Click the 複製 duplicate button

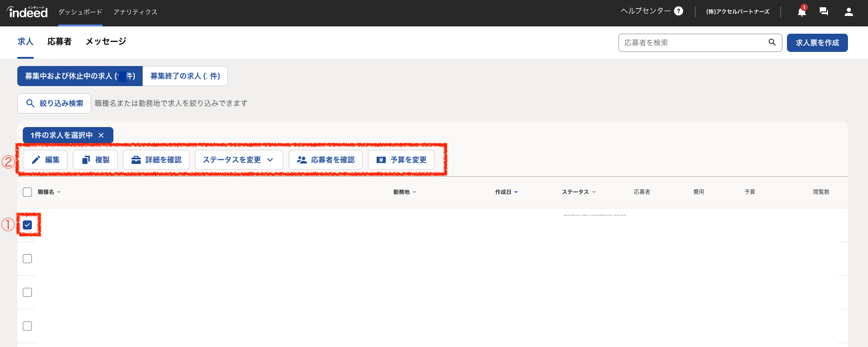coord(95,160)
